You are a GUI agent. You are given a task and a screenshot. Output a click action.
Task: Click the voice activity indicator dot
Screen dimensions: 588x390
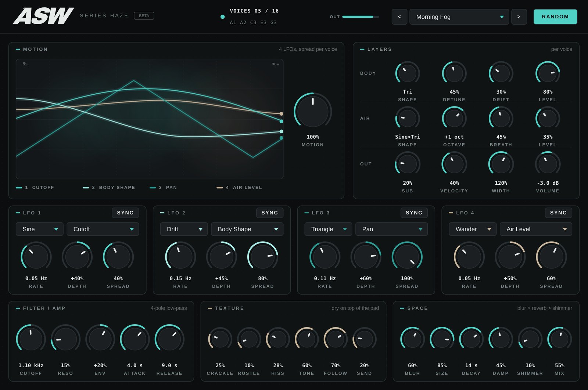coord(222,17)
